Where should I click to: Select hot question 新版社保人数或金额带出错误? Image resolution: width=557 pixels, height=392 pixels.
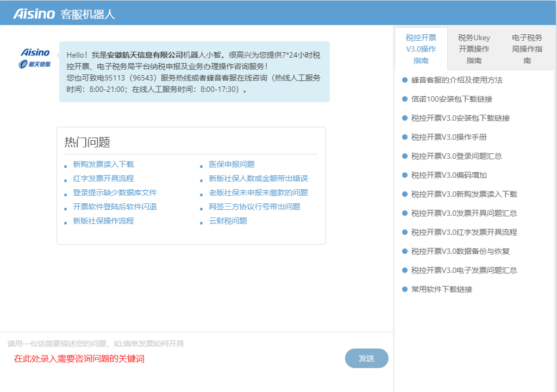[258, 178]
